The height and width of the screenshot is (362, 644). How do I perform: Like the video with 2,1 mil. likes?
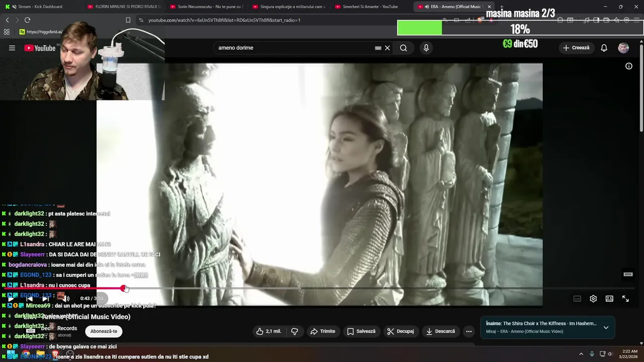[269, 331]
